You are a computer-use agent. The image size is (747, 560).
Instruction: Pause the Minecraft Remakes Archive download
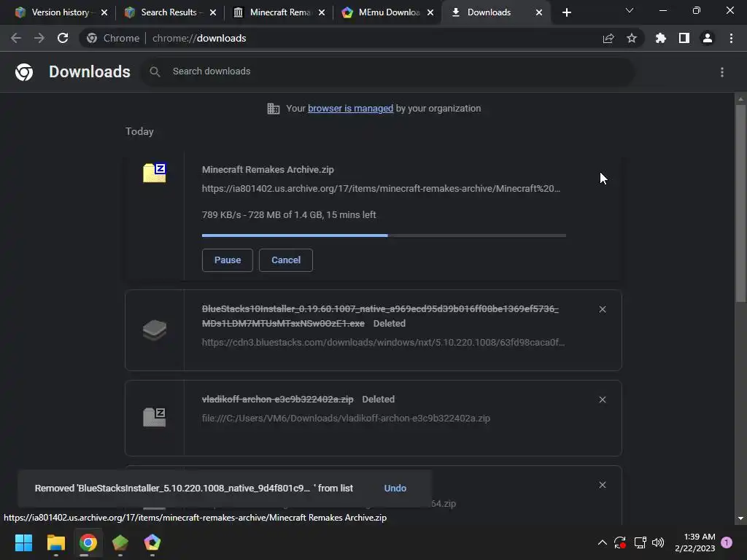point(228,260)
